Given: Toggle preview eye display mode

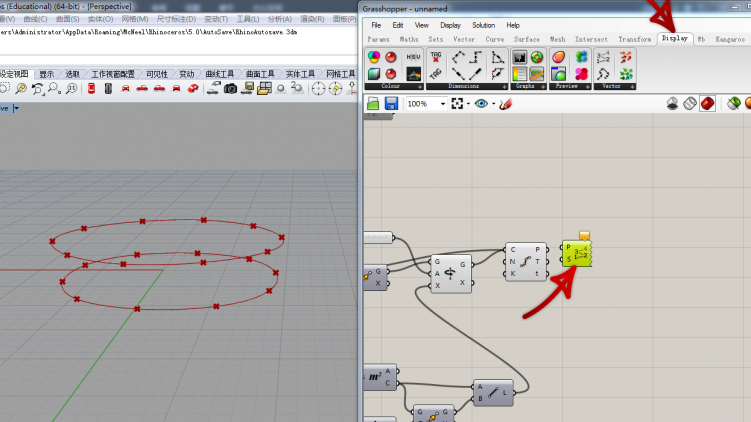Looking at the screenshot, I should click(481, 103).
